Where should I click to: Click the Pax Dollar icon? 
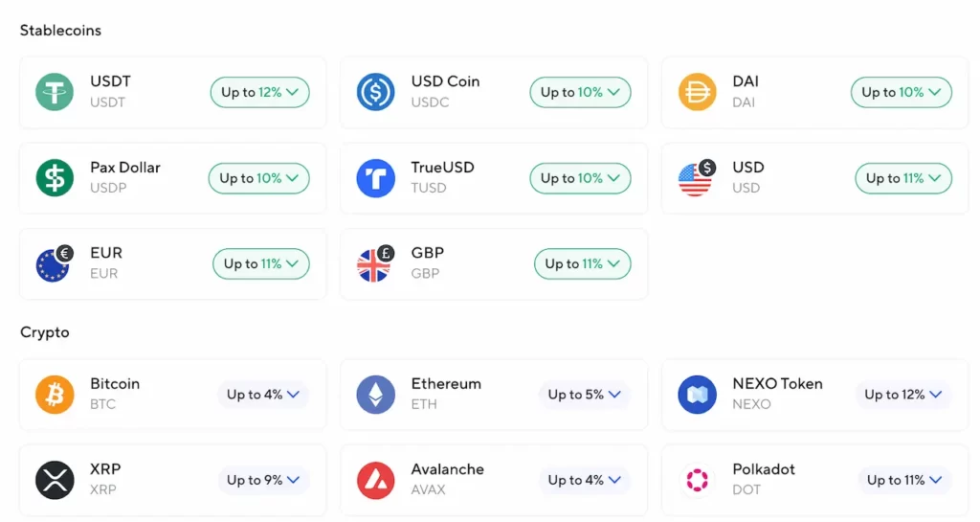coord(55,178)
